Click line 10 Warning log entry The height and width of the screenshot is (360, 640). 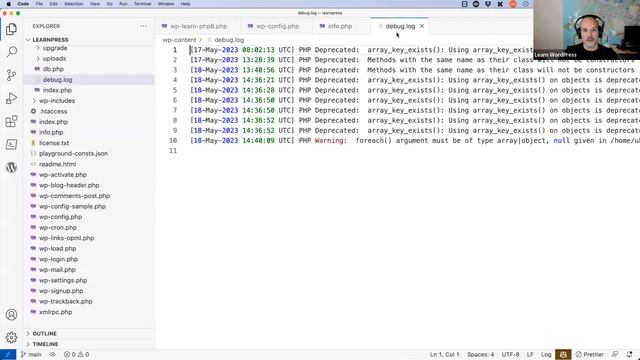pos(415,141)
